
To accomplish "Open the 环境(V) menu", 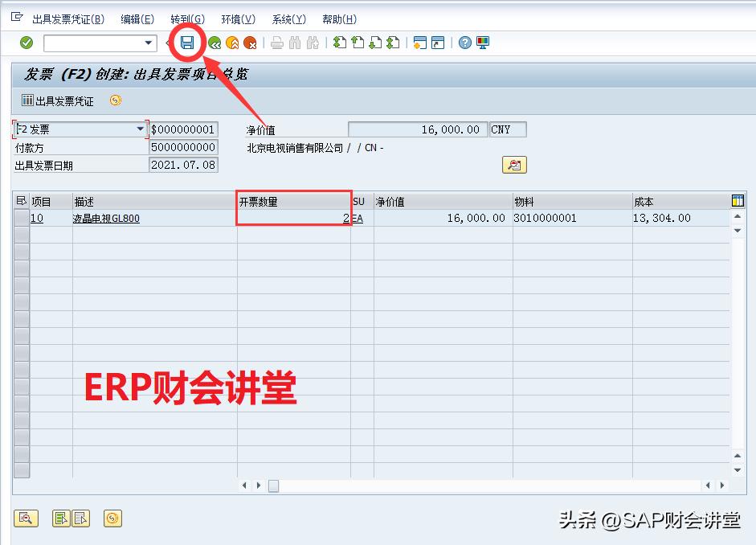I will pos(238,18).
